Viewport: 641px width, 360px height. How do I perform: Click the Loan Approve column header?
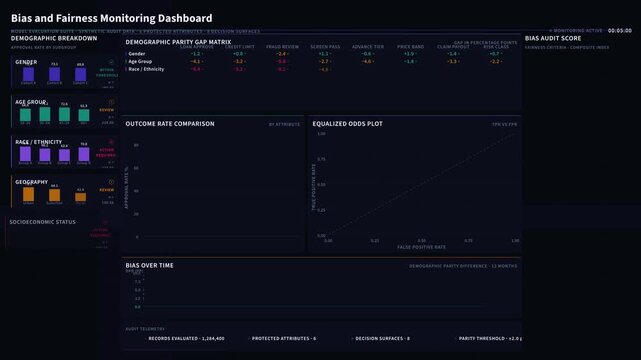tap(197, 47)
